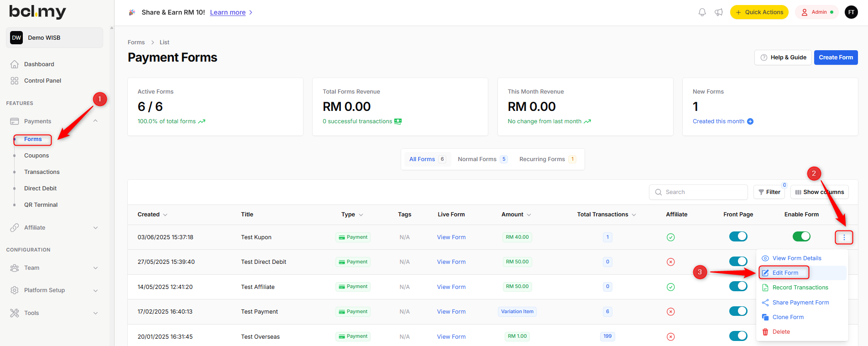
Task: Click the Dashboard home icon
Action: pos(15,64)
